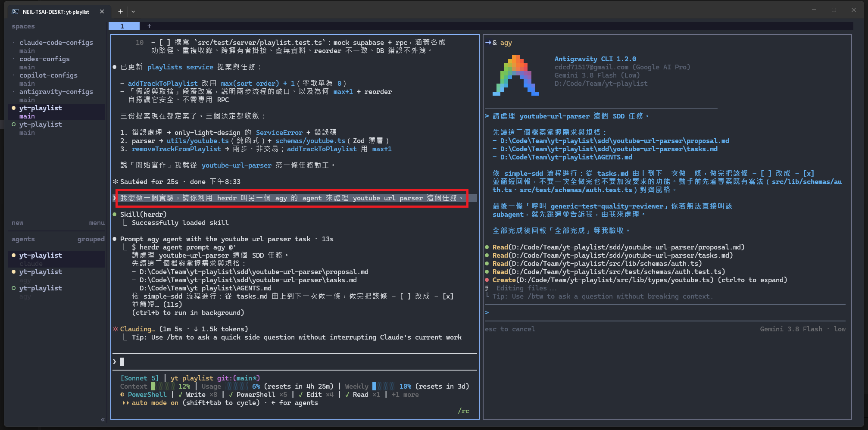Click the Create youtube.ts red bullet

487,280
